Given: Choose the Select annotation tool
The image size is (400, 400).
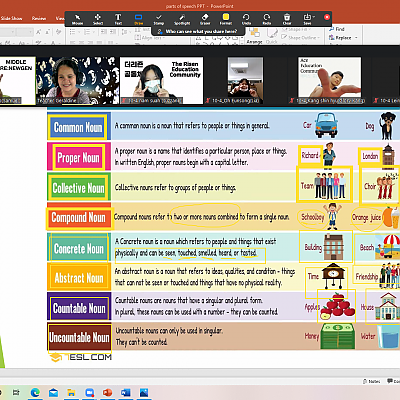Looking at the screenshot, I should pyautogui.click(x=98, y=19).
